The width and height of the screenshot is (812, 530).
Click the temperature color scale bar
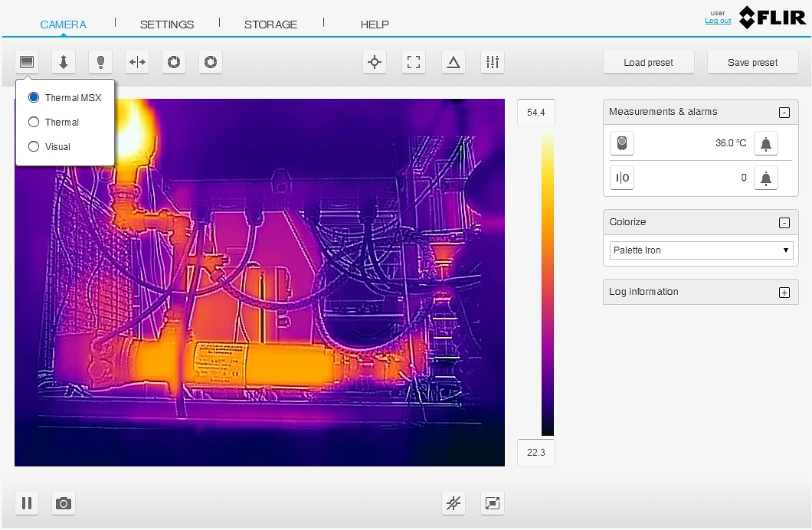(x=548, y=283)
